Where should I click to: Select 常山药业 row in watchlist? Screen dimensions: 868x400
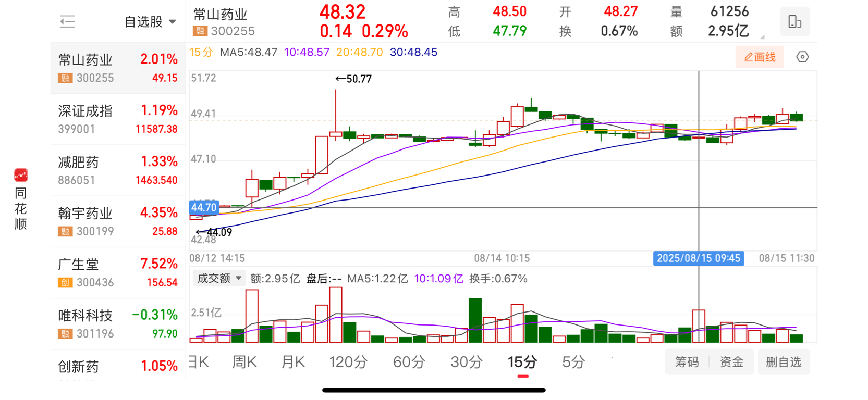click(x=118, y=68)
